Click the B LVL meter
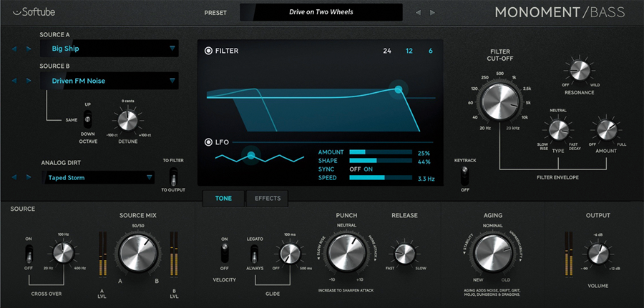Viewport: 644px width, 308px height. point(174,254)
